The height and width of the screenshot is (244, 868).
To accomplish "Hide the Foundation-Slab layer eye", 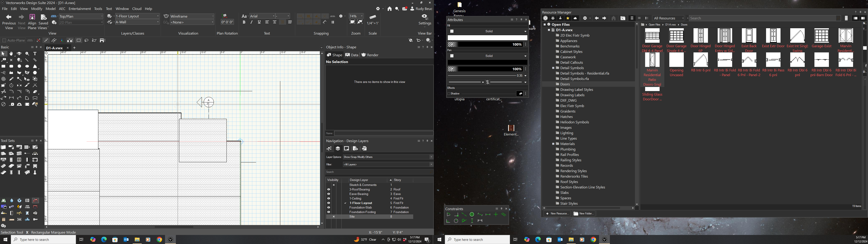I will pyautogui.click(x=328, y=208).
